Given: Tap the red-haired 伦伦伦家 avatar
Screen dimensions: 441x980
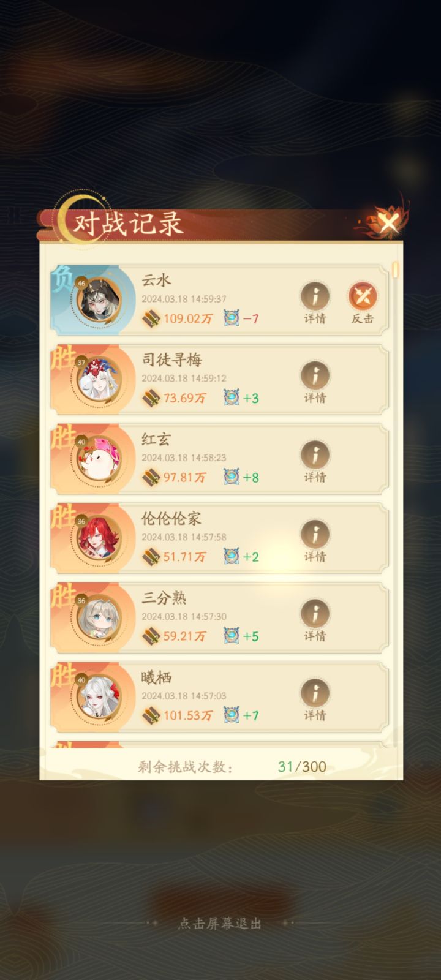Looking at the screenshot, I should (98, 538).
